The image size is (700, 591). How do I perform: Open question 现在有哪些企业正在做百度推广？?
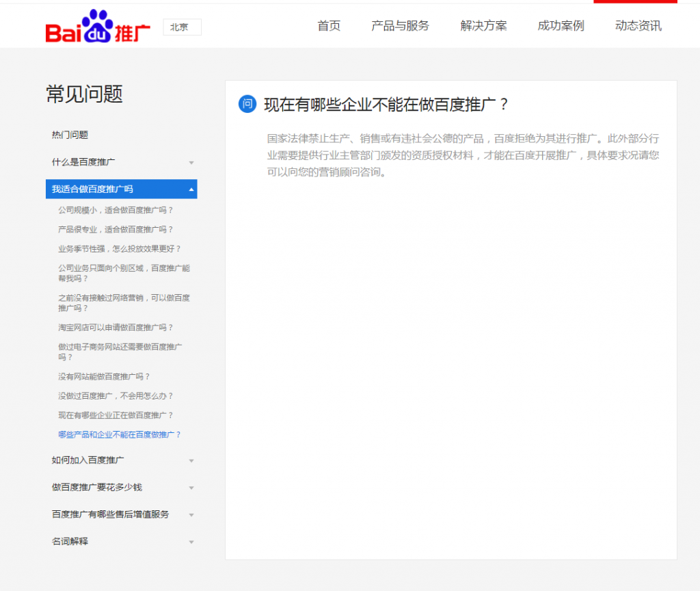(116, 415)
